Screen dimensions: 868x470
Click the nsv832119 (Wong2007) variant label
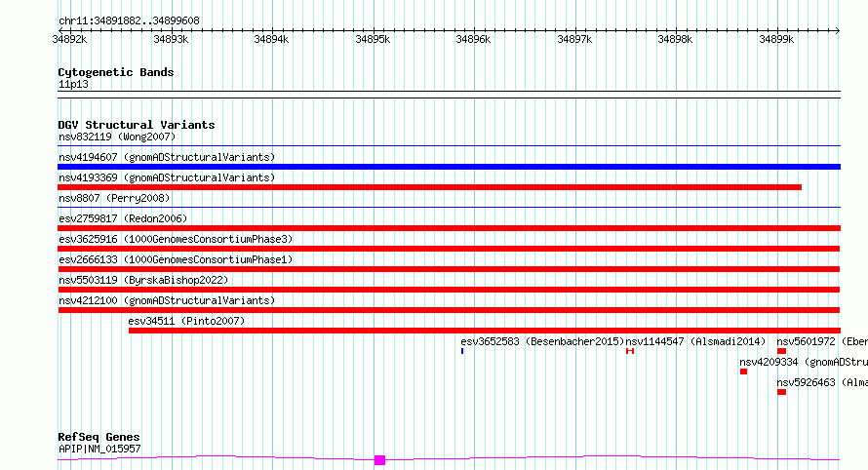[117, 137]
